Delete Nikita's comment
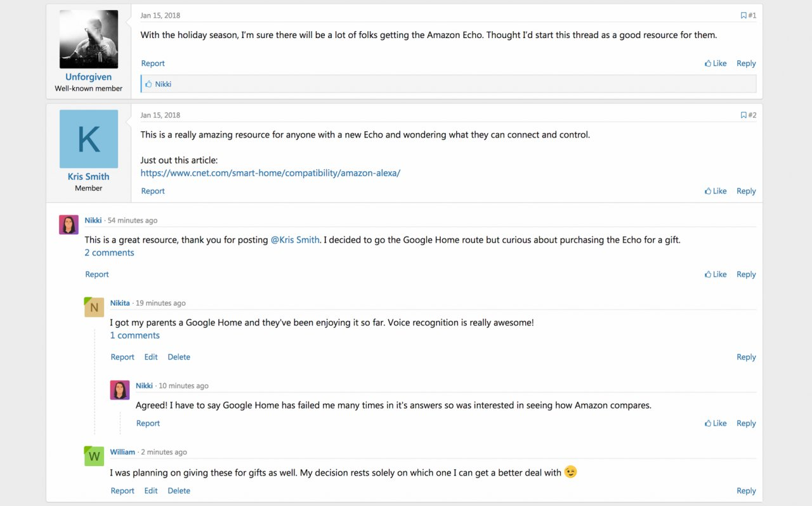 [x=179, y=357]
